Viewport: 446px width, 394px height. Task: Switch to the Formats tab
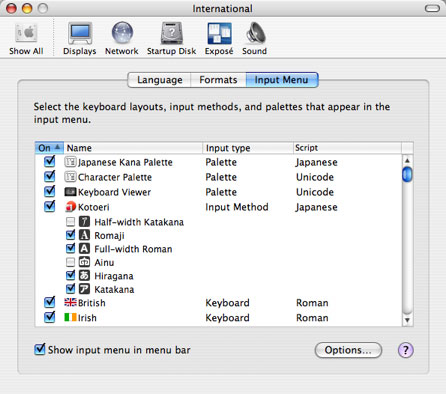(218, 80)
